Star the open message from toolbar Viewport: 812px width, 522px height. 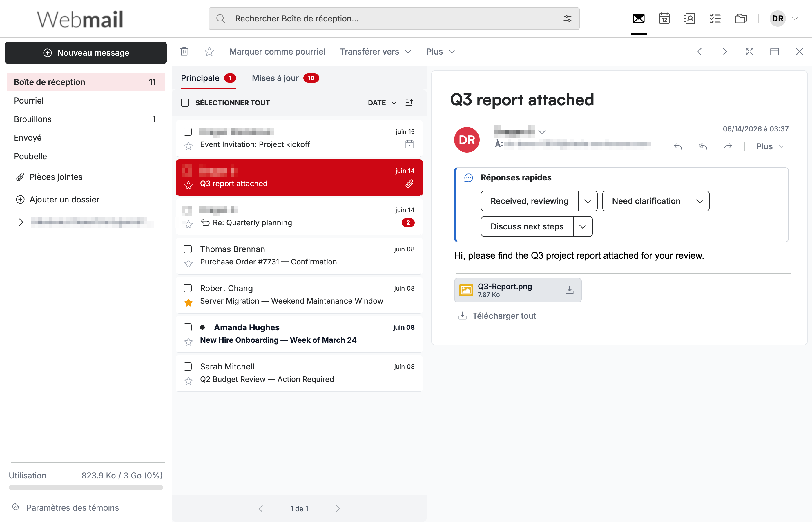click(x=209, y=52)
